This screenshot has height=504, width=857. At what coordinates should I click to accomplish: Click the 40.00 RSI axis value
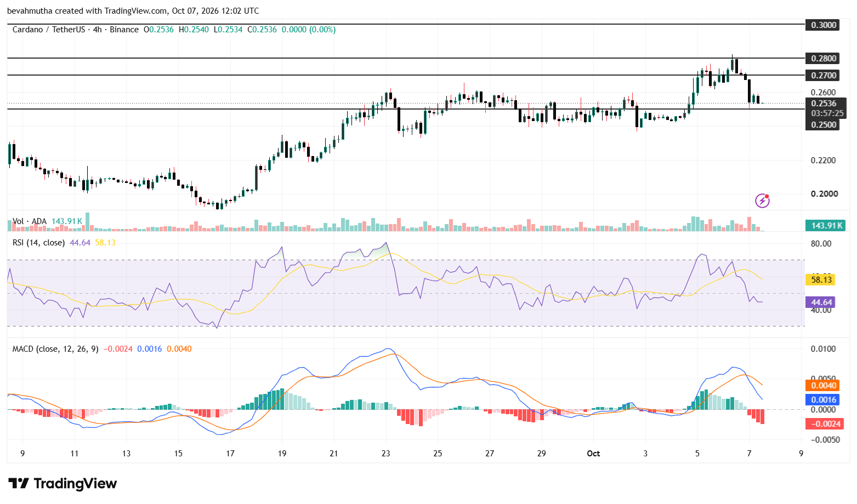(x=821, y=310)
